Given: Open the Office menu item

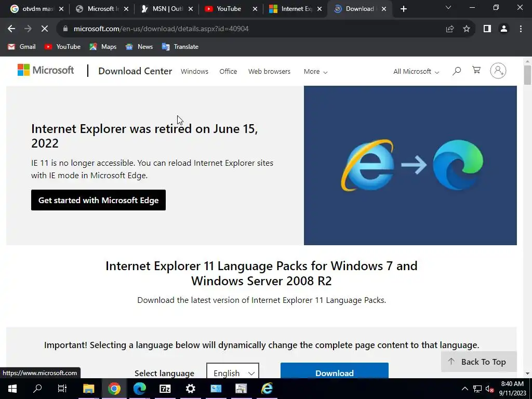Looking at the screenshot, I should (x=228, y=72).
